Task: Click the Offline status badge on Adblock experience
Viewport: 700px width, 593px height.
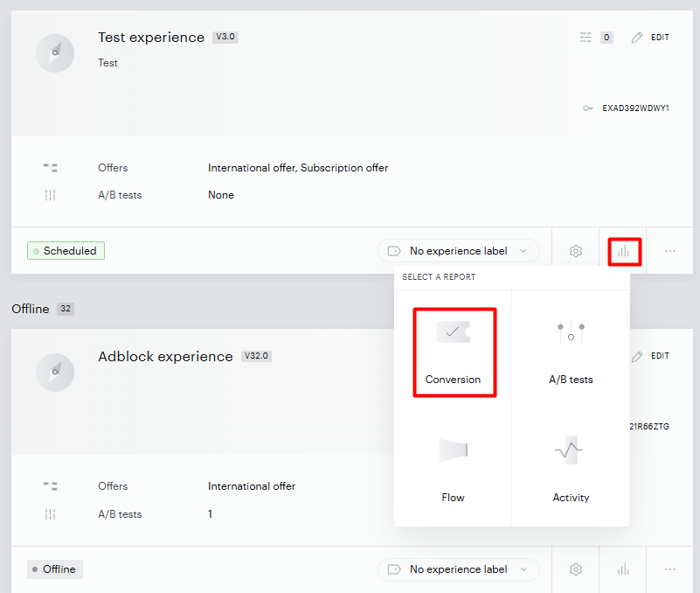Action: coord(55,569)
